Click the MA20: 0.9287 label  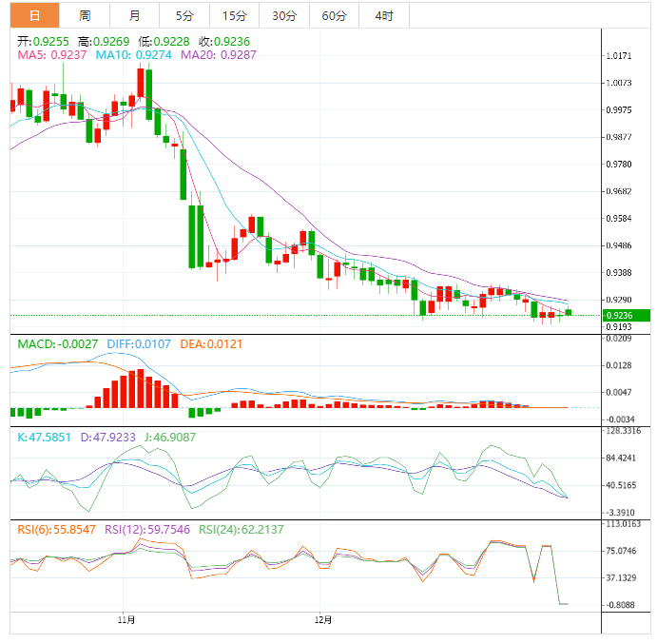[219, 55]
